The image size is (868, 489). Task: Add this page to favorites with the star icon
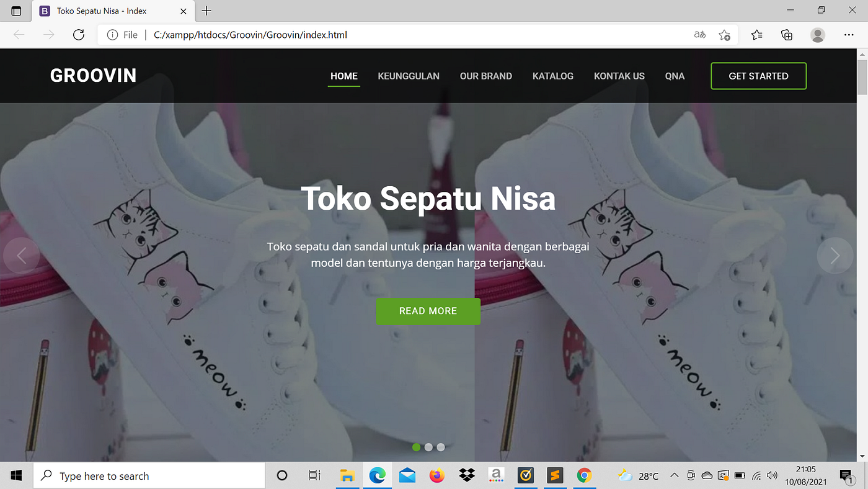(724, 35)
